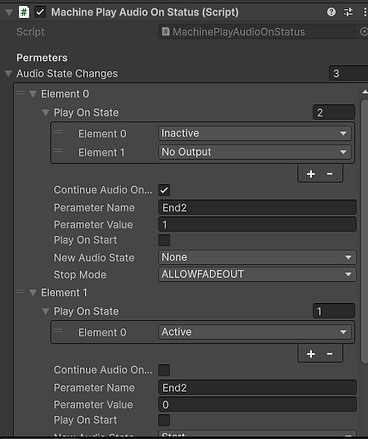Grab the reorder handle beside No Output element
This screenshot has width=368, height=439.
point(58,151)
